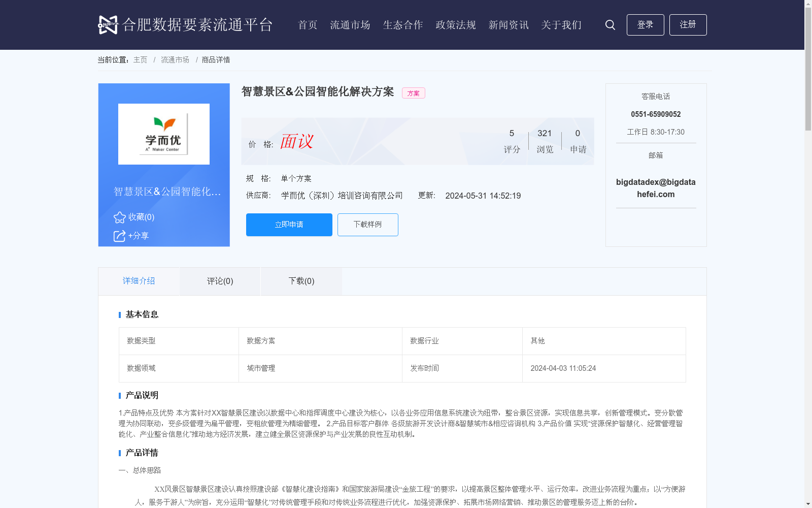This screenshot has height=508, width=812.
Task: Open the search magnifier icon
Action: (x=610, y=25)
